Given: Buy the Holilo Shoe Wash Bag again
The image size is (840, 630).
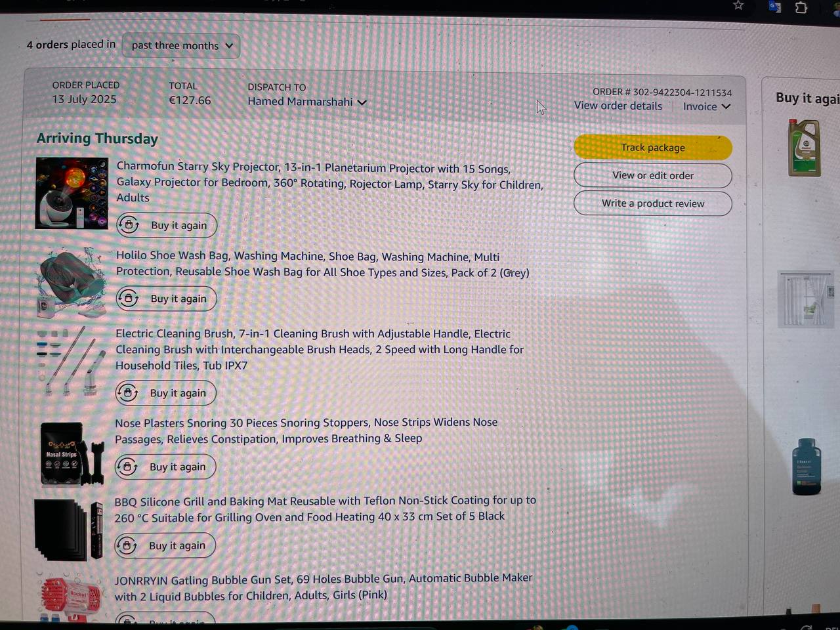Looking at the screenshot, I should click(167, 299).
